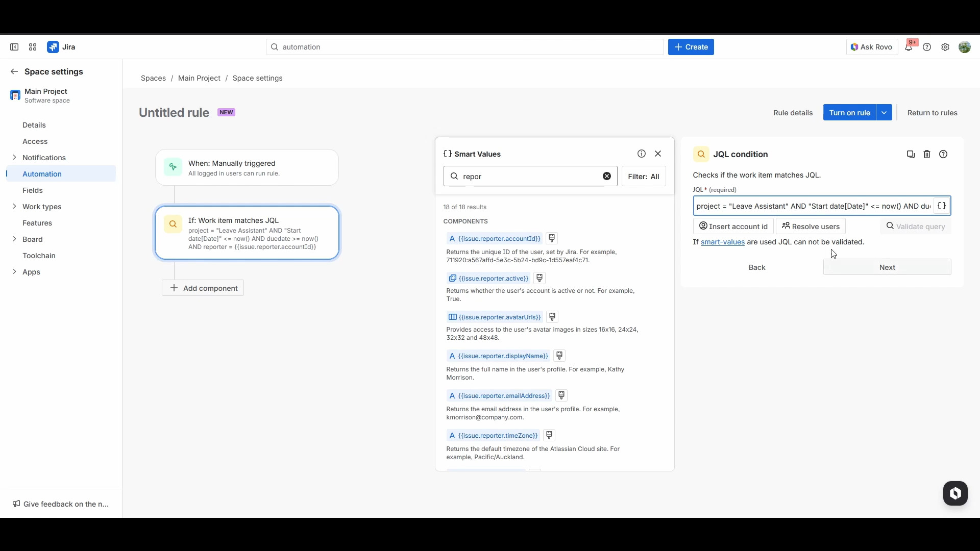
Task: Open the app switcher grid
Action: click(33, 47)
